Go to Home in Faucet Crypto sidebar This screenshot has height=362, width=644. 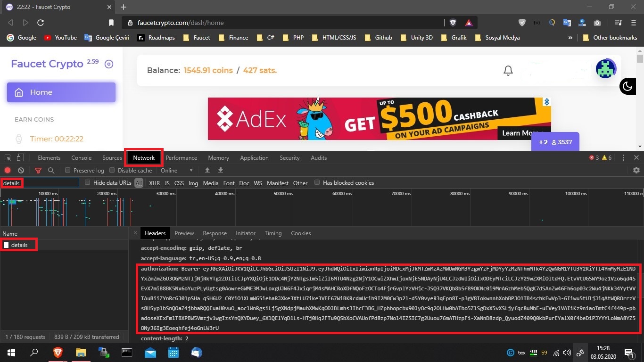(61, 92)
